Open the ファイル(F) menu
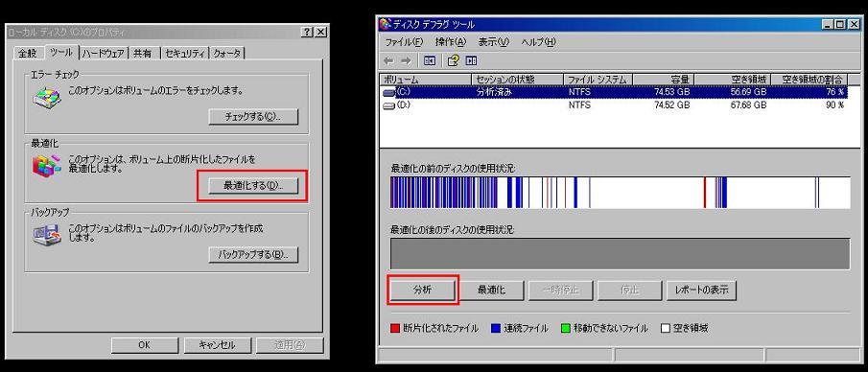 click(404, 42)
